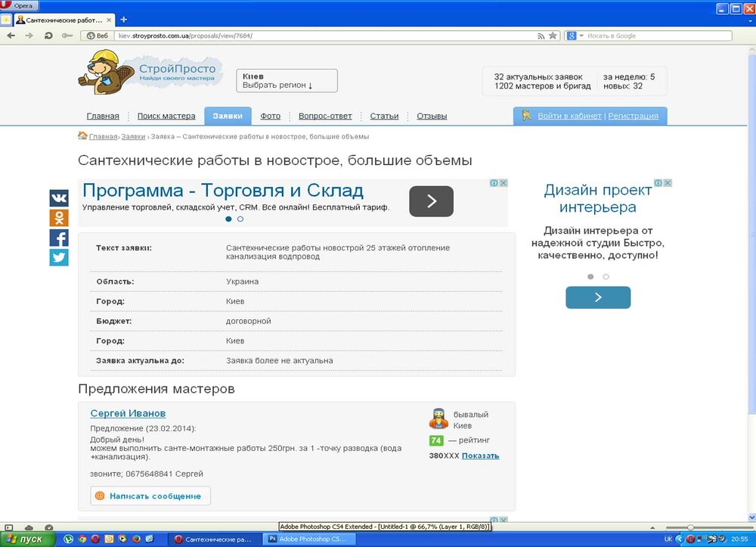This screenshot has width=756, height=547.
Task: Open uTorrent from quick launch
Action: click(69, 539)
